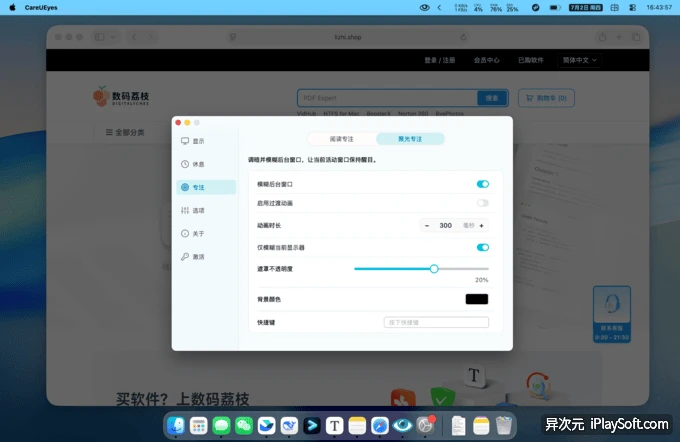Click the left chevron in the menu bar
This screenshot has height=442, width=680.
(x=439, y=7)
